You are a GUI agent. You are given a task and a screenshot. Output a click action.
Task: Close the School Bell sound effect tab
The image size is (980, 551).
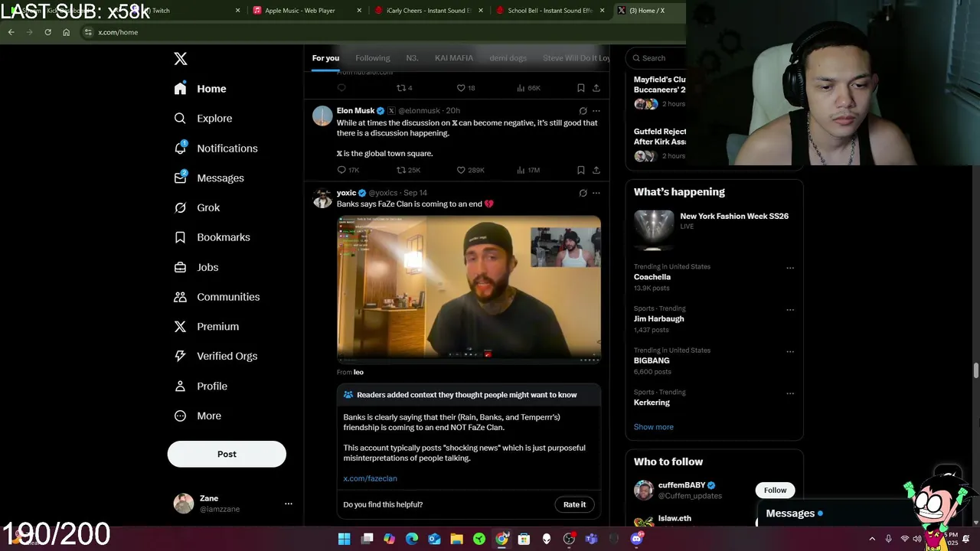pyautogui.click(x=602, y=11)
